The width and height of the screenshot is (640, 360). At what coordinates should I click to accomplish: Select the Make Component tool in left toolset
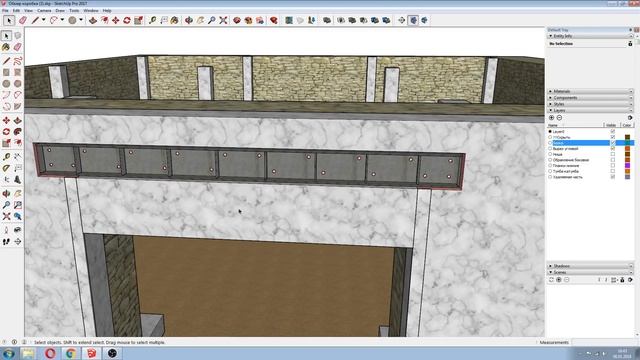click(18, 36)
